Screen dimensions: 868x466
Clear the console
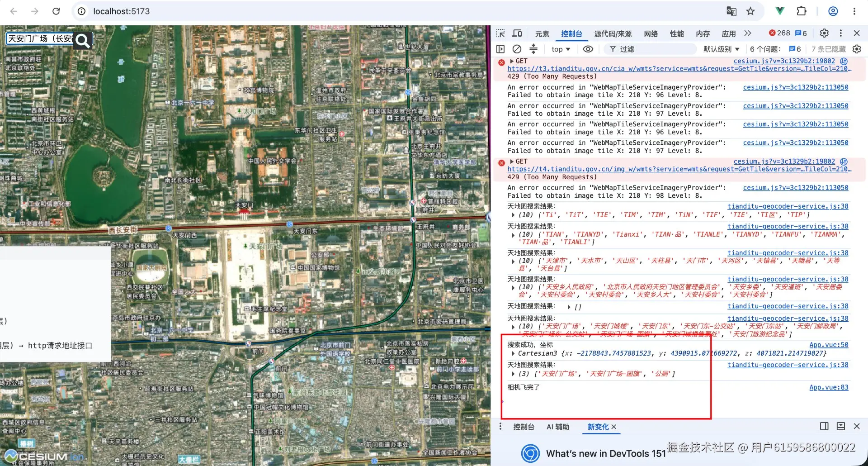click(x=517, y=49)
